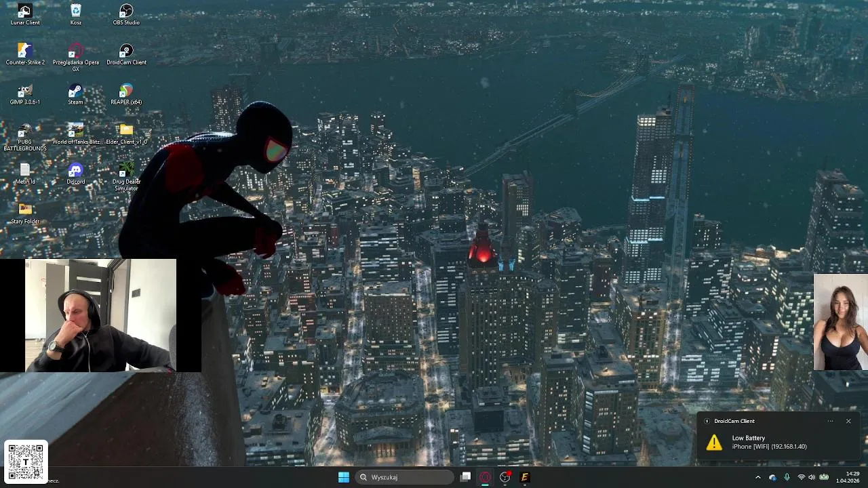This screenshot has height=488, width=868.
Task: Open the Lunar Client desktop shortcut
Action: click(x=25, y=15)
